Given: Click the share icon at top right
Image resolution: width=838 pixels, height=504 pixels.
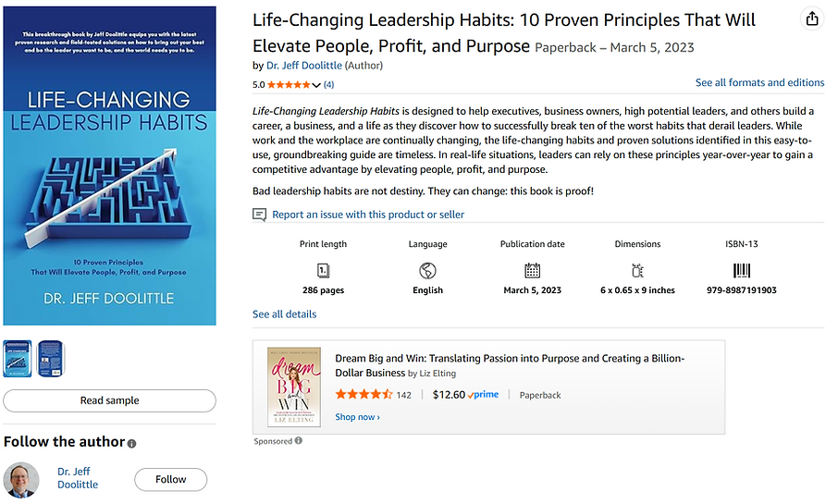Looking at the screenshot, I should [811, 19].
